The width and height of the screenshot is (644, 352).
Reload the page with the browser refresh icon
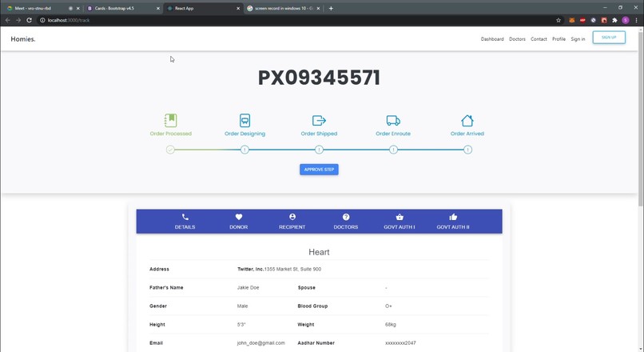[x=29, y=20]
